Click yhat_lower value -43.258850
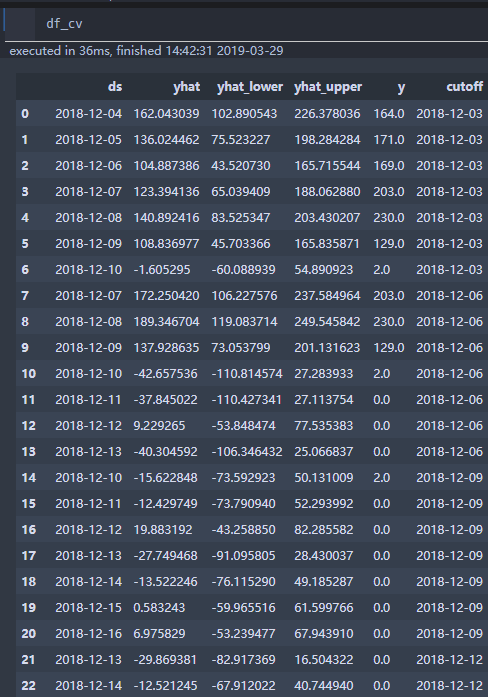The height and width of the screenshot is (697, 488). click(243, 530)
